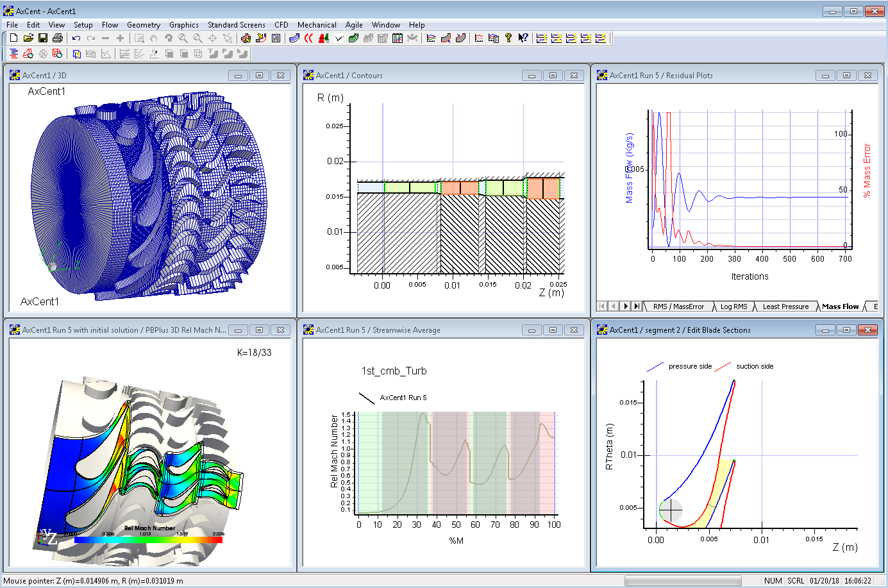
Task: Click the red text lines icon in second toolbar
Action: [13, 54]
